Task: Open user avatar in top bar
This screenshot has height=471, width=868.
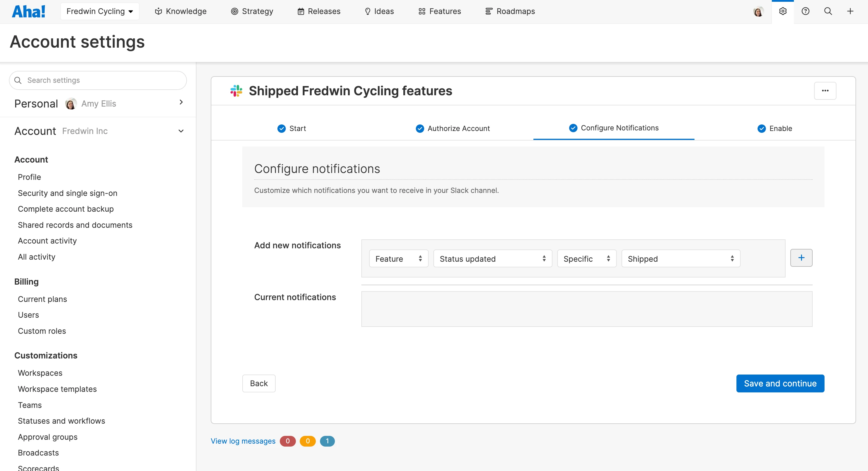Action: 758,11
